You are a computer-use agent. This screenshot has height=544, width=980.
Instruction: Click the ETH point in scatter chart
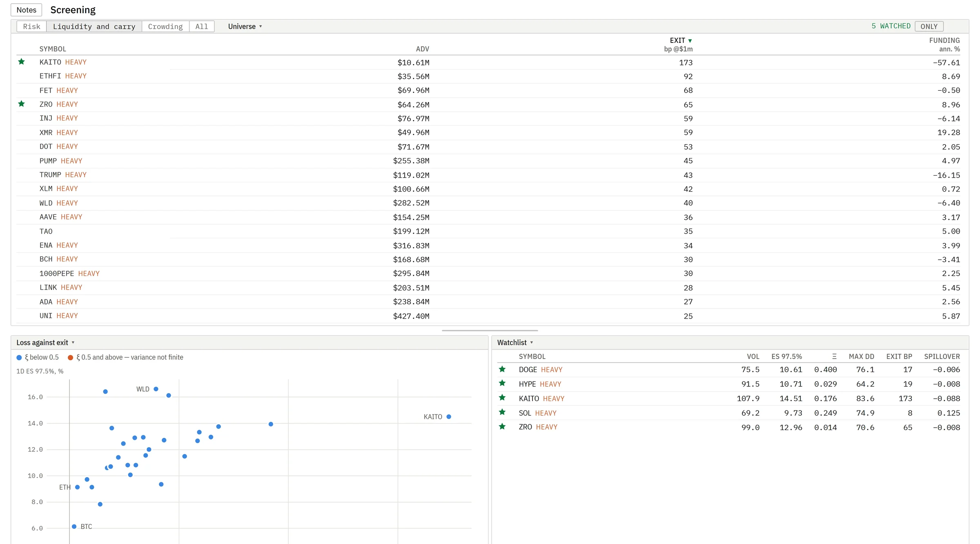coord(78,487)
